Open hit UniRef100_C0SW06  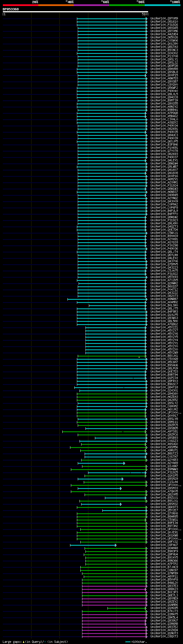point(164,41)
